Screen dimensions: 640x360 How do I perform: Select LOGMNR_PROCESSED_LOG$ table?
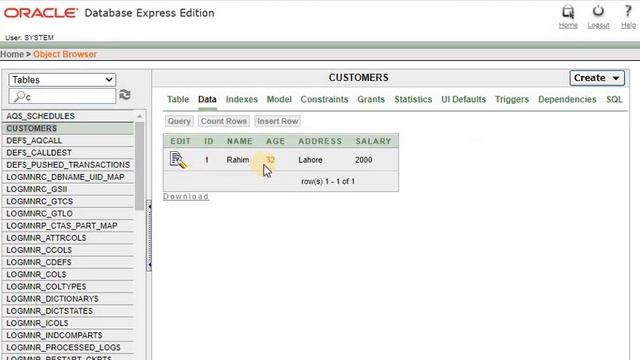68,347
